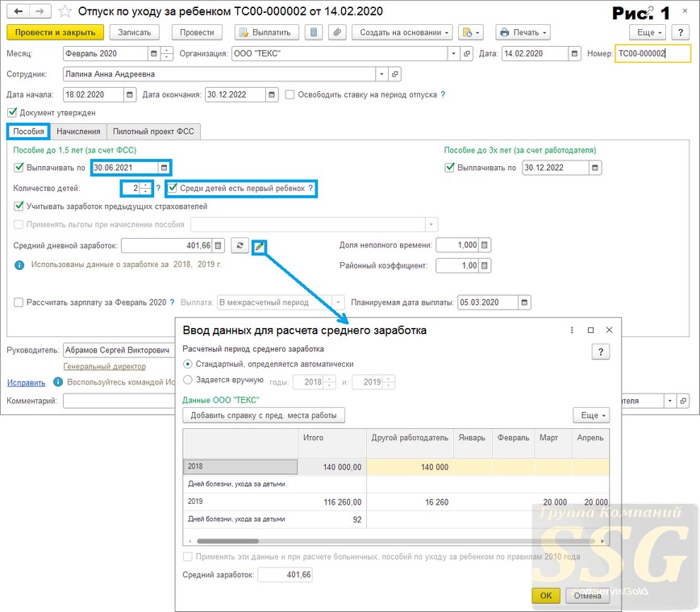
Task: Expand the Создать на основании dropdown
Action: 402,32
